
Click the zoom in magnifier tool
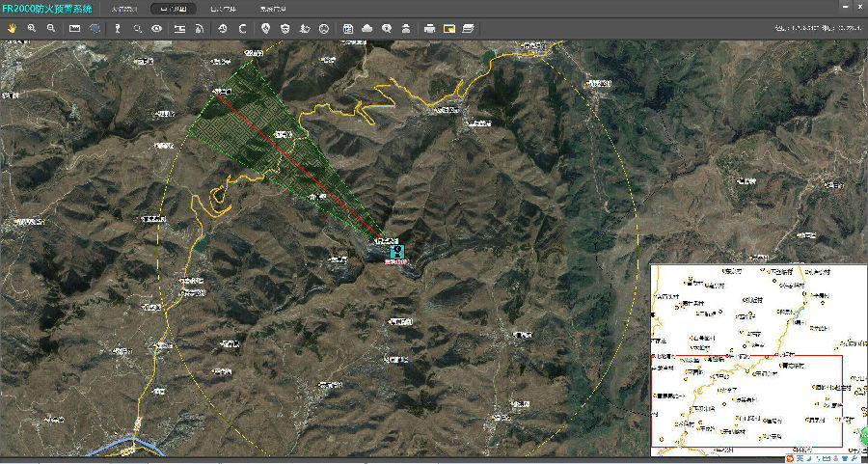coord(32,29)
